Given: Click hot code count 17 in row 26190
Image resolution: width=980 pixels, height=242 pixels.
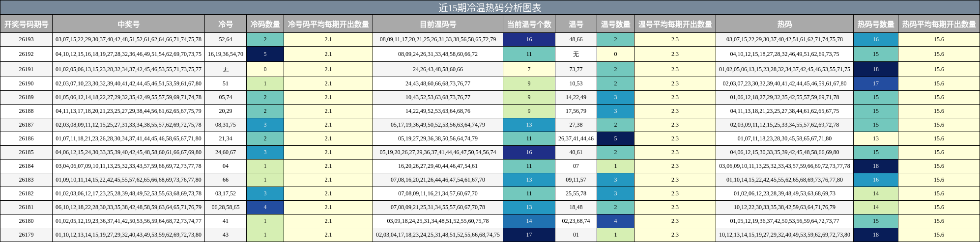Looking at the screenshot, I should tap(875, 83).
